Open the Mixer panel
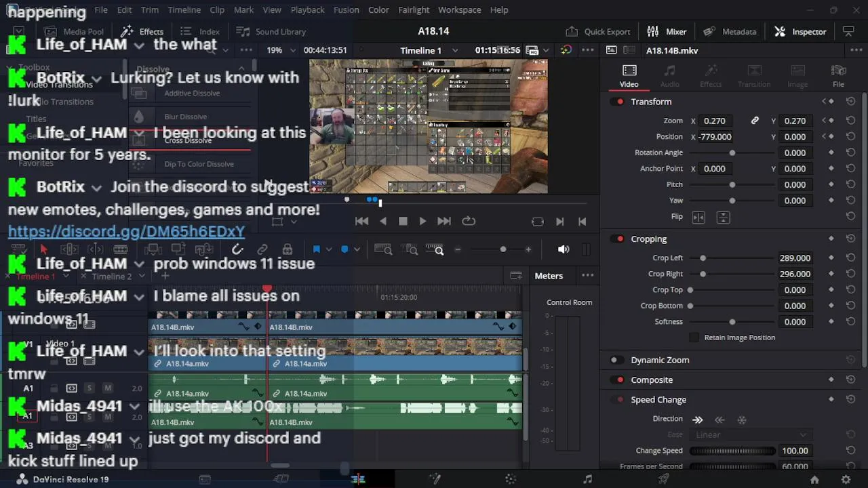 667,31
